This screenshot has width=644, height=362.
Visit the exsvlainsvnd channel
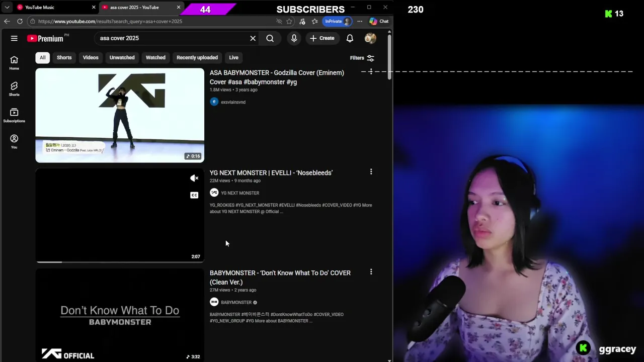233,102
